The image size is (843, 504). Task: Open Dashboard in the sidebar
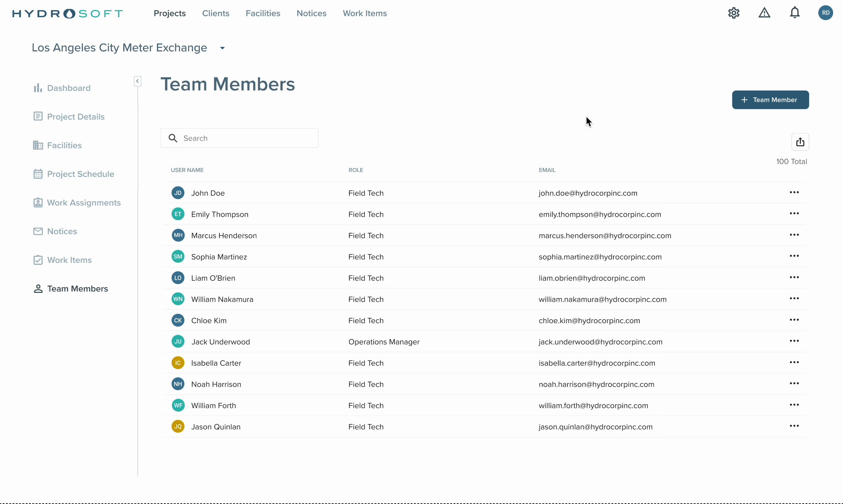click(69, 88)
